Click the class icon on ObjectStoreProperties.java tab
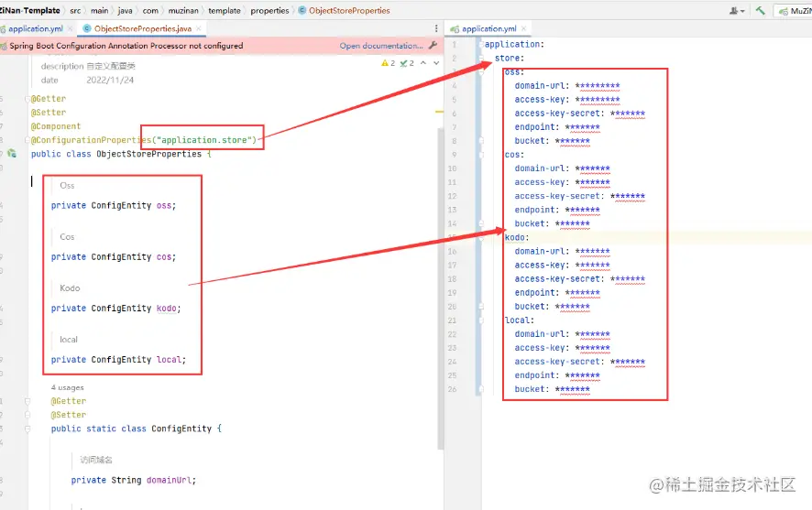The image size is (812, 510). pyautogui.click(x=86, y=28)
